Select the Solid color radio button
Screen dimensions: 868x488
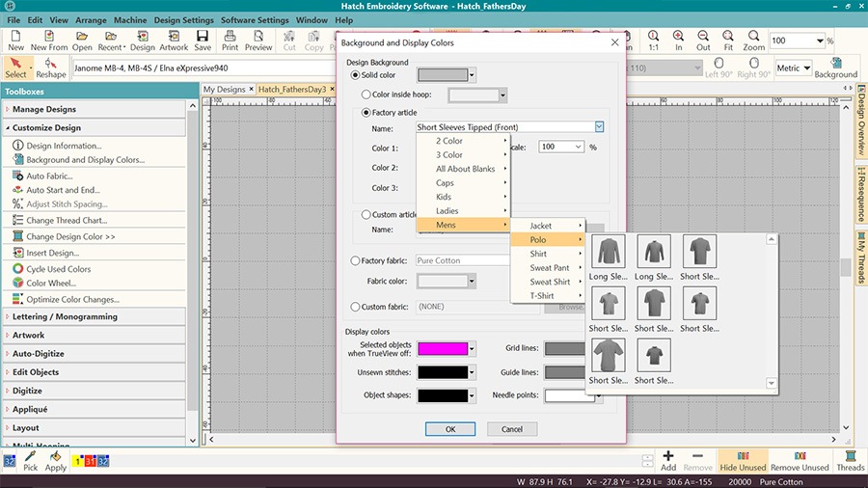(356, 74)
